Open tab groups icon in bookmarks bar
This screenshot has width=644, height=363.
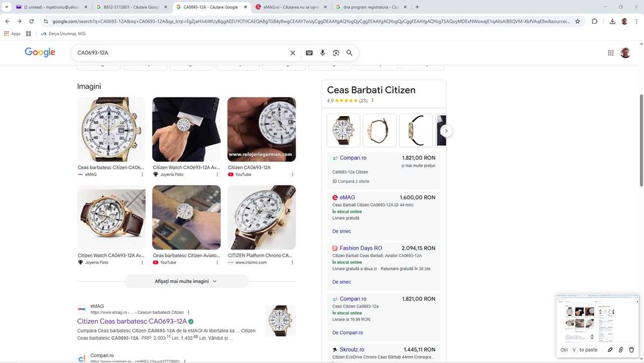[28, 34]
